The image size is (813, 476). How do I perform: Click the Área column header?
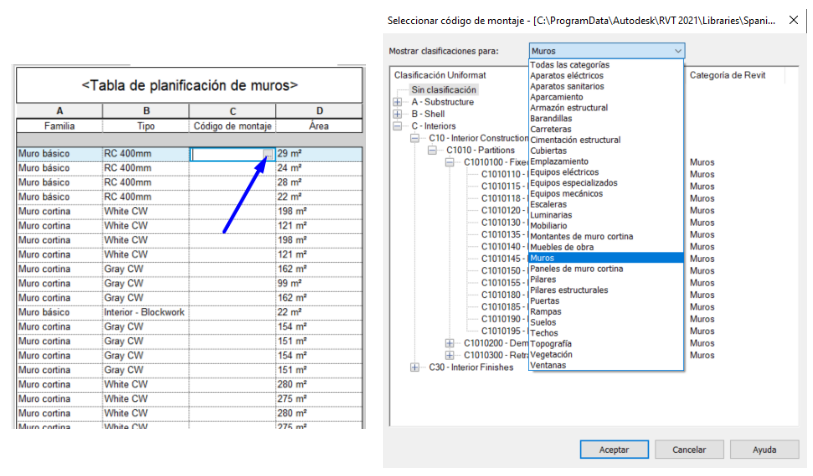[319, 126]
